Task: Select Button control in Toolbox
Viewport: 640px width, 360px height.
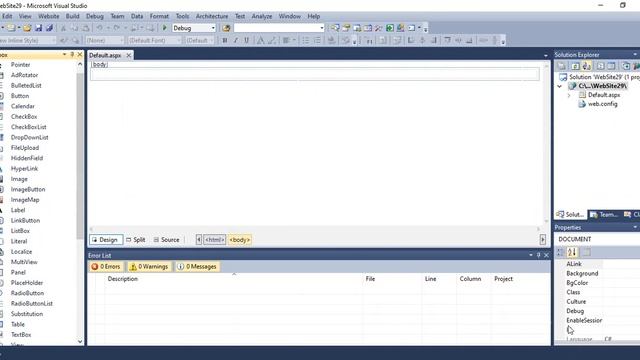Action: click(x=20, y=96)
